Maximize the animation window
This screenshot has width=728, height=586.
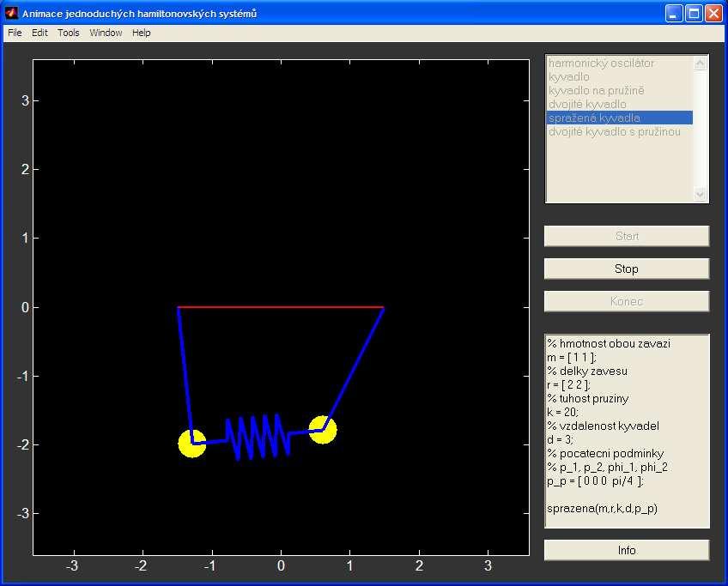694,14
